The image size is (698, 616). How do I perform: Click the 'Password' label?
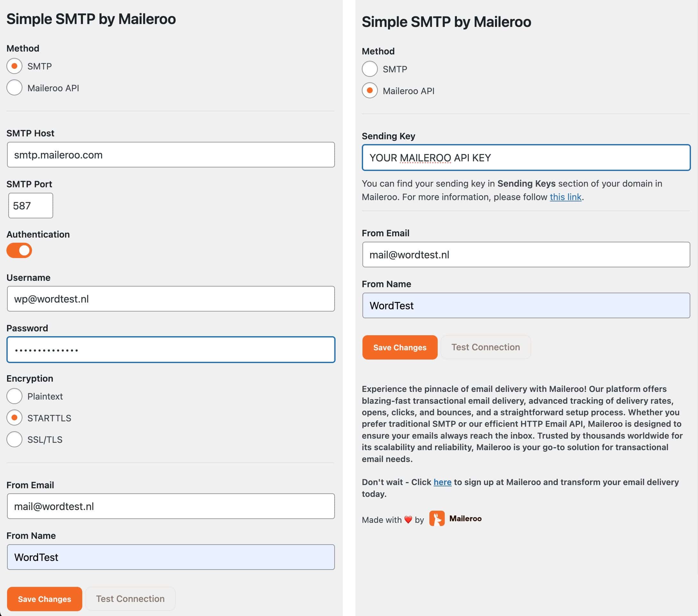[x=27, y=328]
